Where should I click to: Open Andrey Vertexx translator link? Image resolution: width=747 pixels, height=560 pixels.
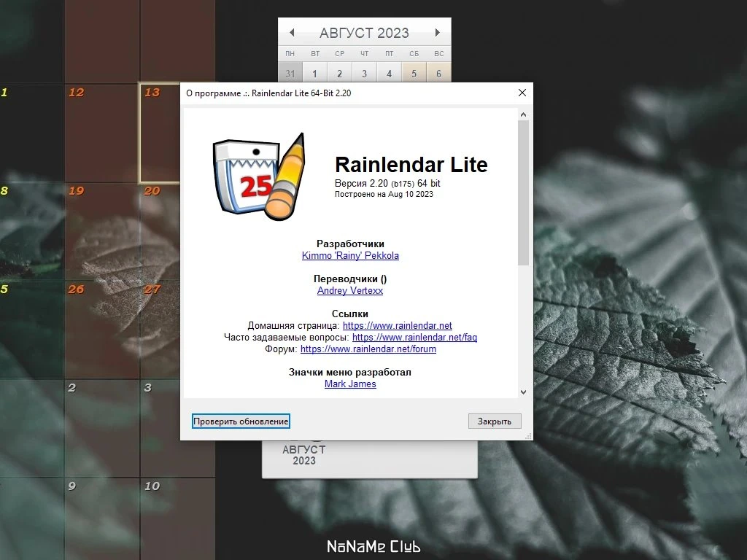[350, 290]
